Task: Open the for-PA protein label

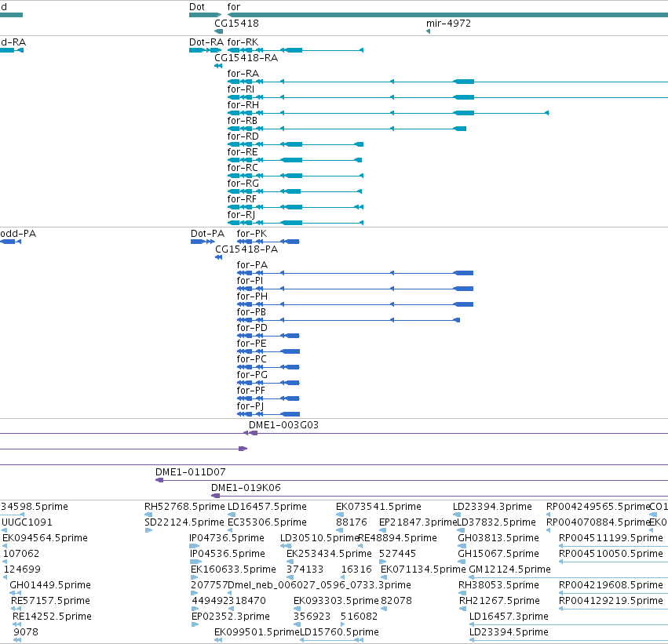Action: click(x=252, y=265)
